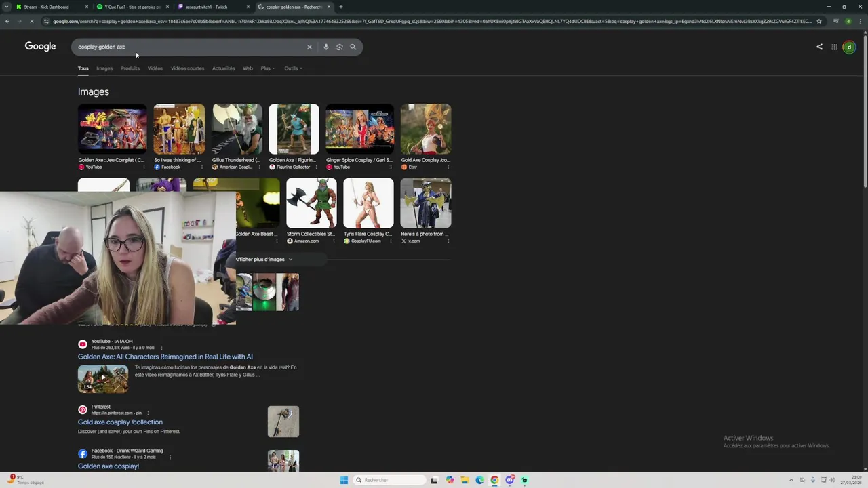Bookmark this page with the star icon
The width and height of the screenshot is (868, 488).
(x=819, y=21)
